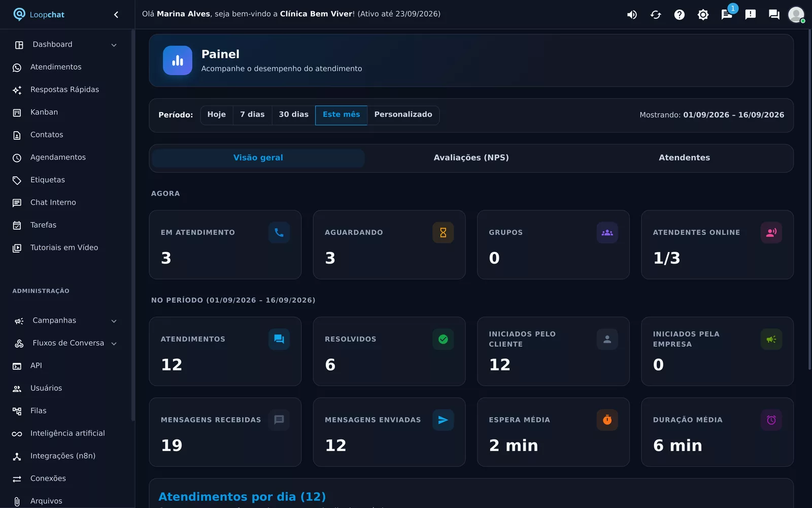Click the announcement exclamation bubble icon
Viewport: 812px width, 508px height.
tap(751, 15)
